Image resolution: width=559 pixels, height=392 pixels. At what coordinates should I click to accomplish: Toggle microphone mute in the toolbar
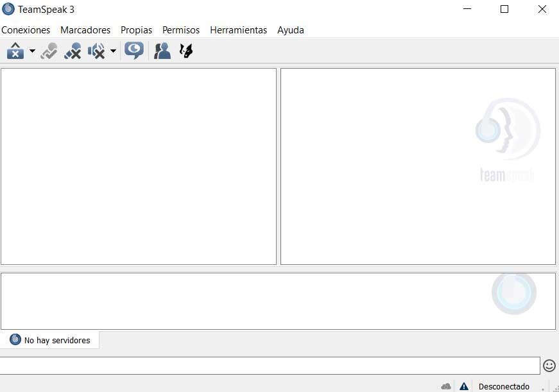point(73,51)
